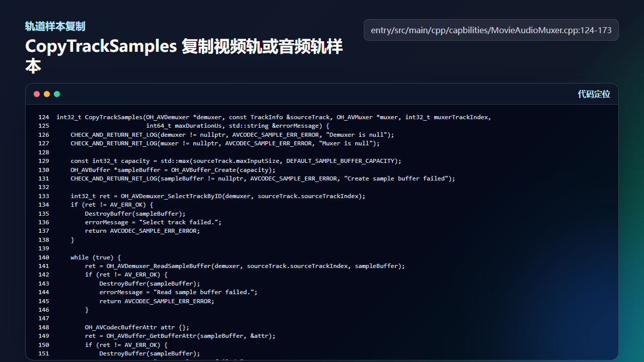Image resolution: width=644 pixels, height=362 pixels.
Task: Click return statement on line 145
Action: pyautogui.click(x=157, y=301)
